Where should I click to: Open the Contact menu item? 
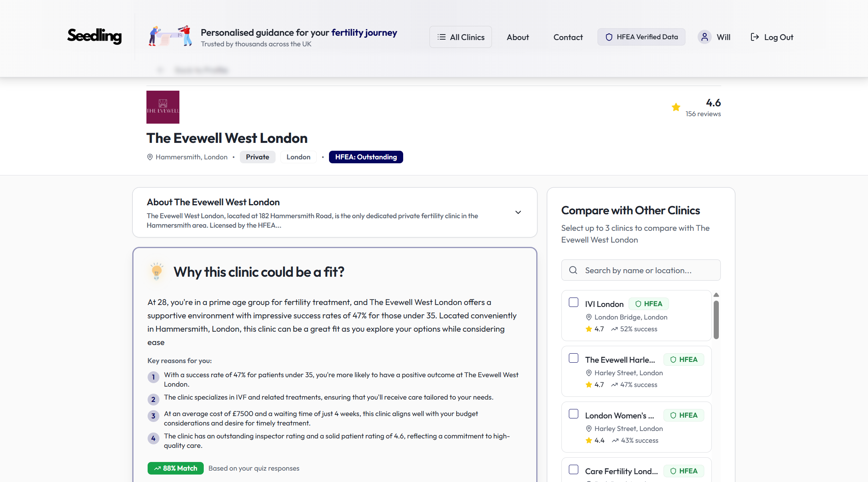tap(568, 37)
